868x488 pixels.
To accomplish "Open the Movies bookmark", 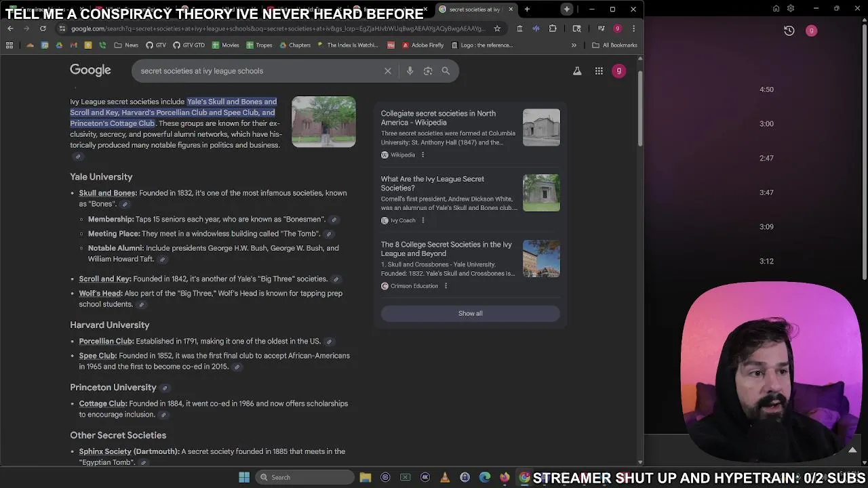I will 225,45.
